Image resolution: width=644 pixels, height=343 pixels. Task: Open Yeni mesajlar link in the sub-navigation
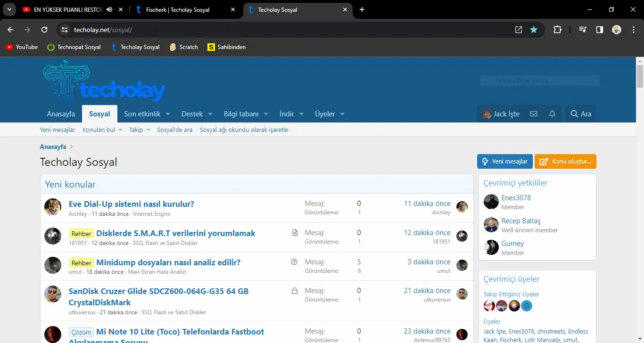[x=58, y=130]
